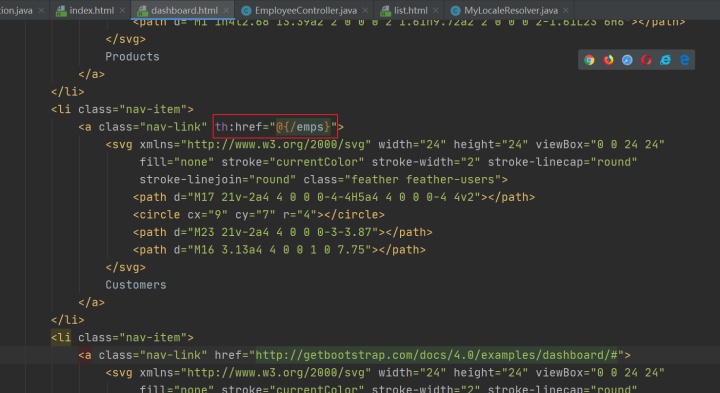Place cursor on the 'Products' text line
This screenshot has height=393, width=720.
point(132,57)
